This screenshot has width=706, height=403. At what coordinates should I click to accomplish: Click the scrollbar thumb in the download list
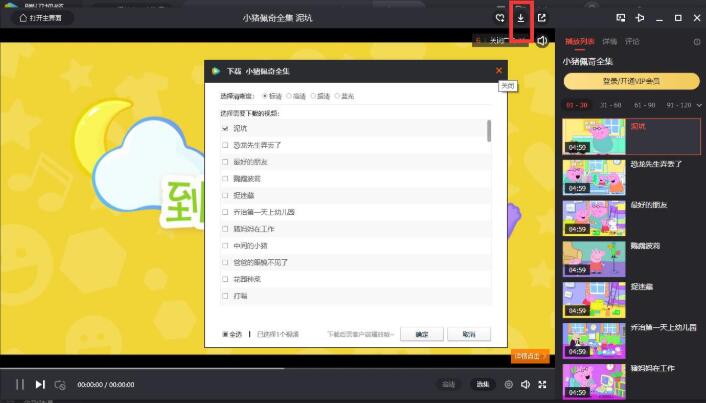489,131
